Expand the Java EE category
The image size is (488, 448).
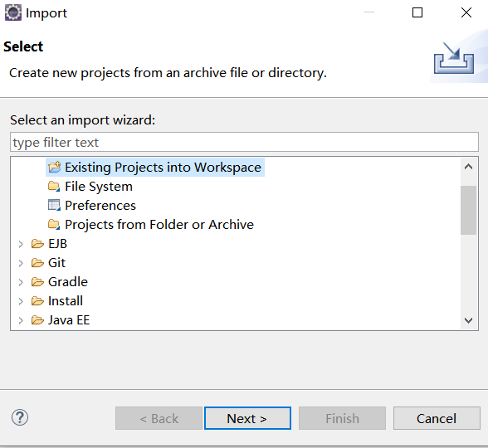coord(21,320)
